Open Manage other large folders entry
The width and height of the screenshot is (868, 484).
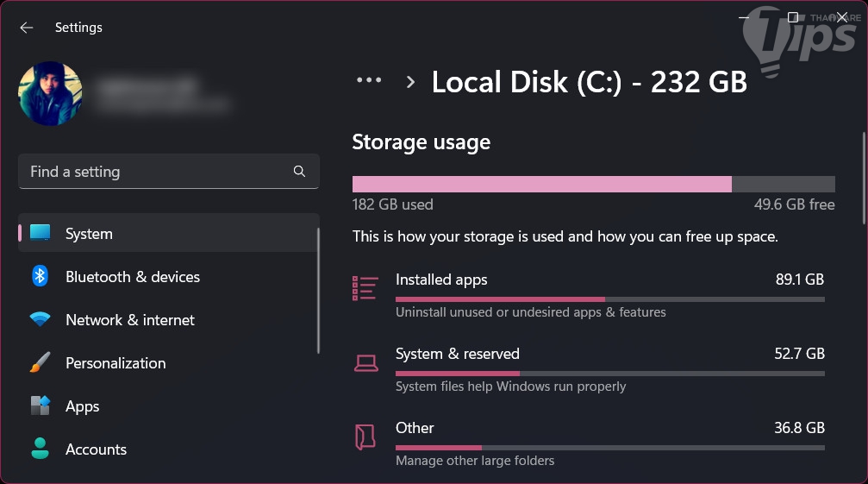[x=475, y=461]
